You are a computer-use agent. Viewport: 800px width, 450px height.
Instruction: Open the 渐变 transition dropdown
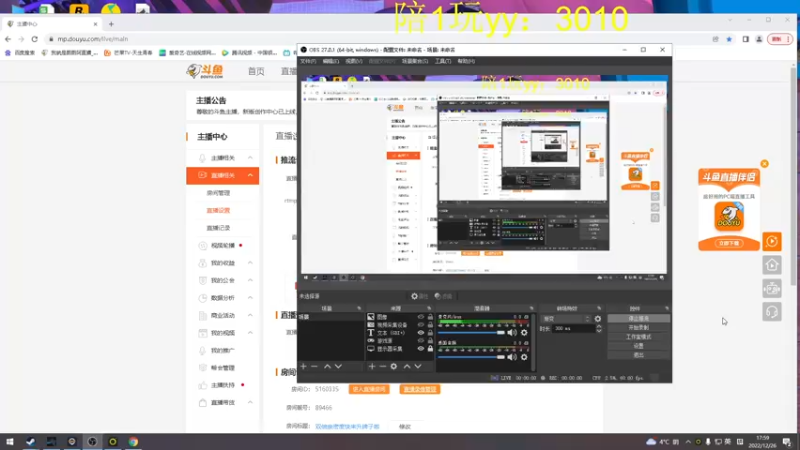tap(565, 319)
